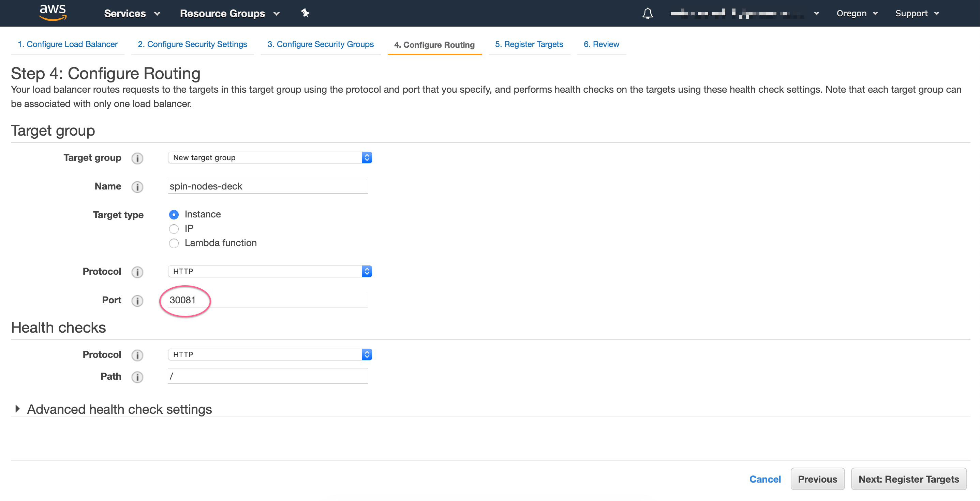
Task: Click info icon beside health check Path
Action: 137,377
